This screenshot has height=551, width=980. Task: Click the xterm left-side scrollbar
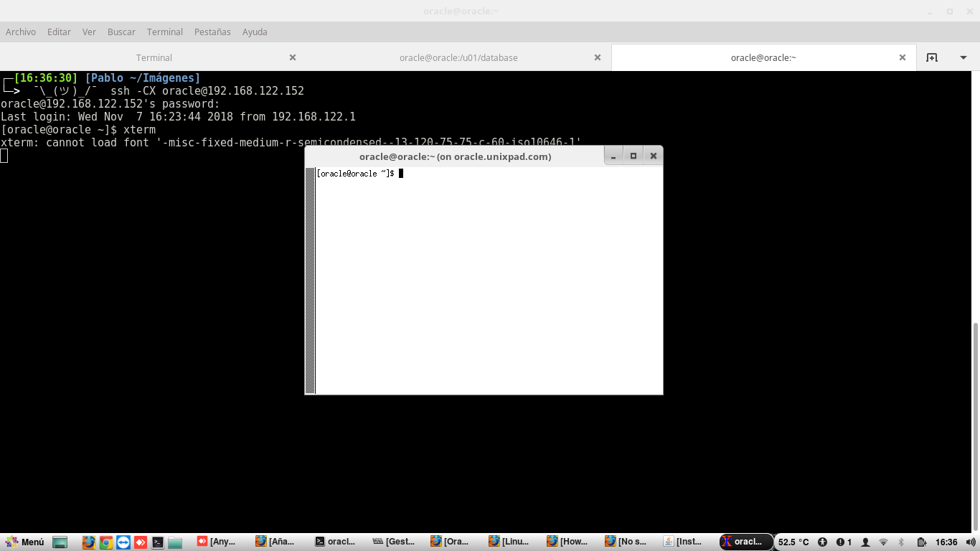(x=310, y=281)
